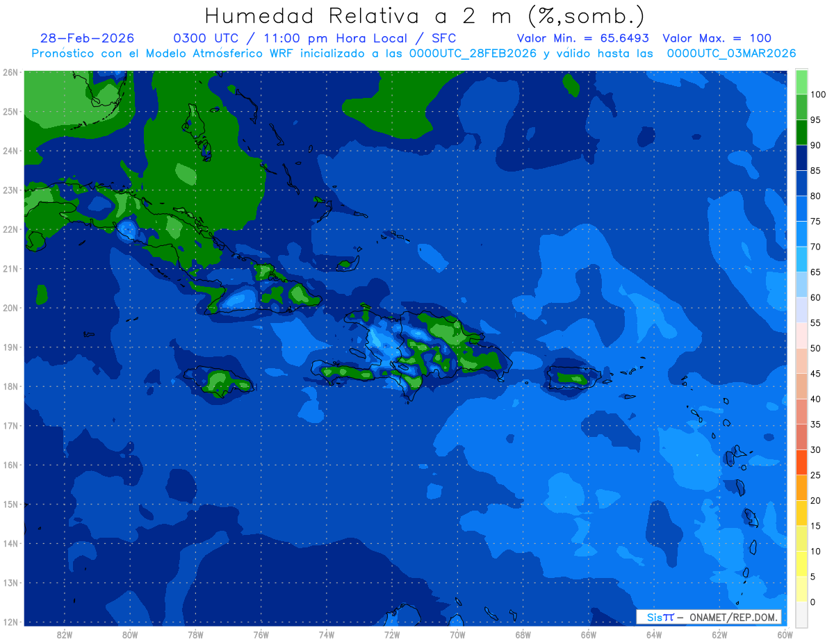Click the green legend swatch between 95 and 100
Image resolution: width=834 pixels, height=644 pixels.
[x=801, y=107]
